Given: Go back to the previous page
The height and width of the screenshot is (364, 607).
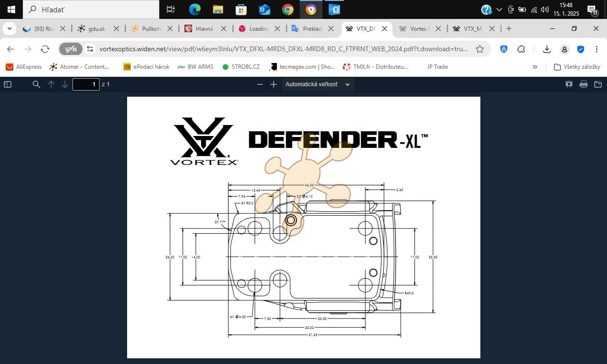Looking at the screenshot, I should coord(10,49).
